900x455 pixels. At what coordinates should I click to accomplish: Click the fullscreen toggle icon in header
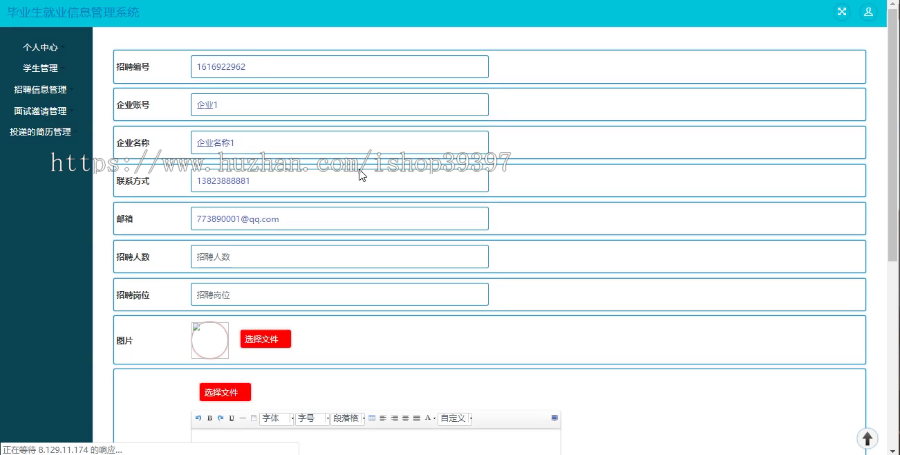click(x=842, y=11)
